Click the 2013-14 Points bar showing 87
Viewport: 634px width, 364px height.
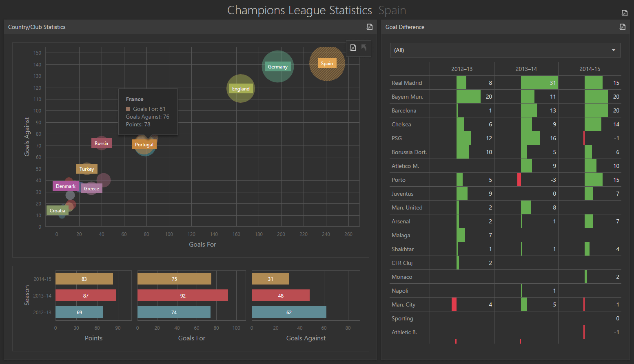tap(86, 296)
